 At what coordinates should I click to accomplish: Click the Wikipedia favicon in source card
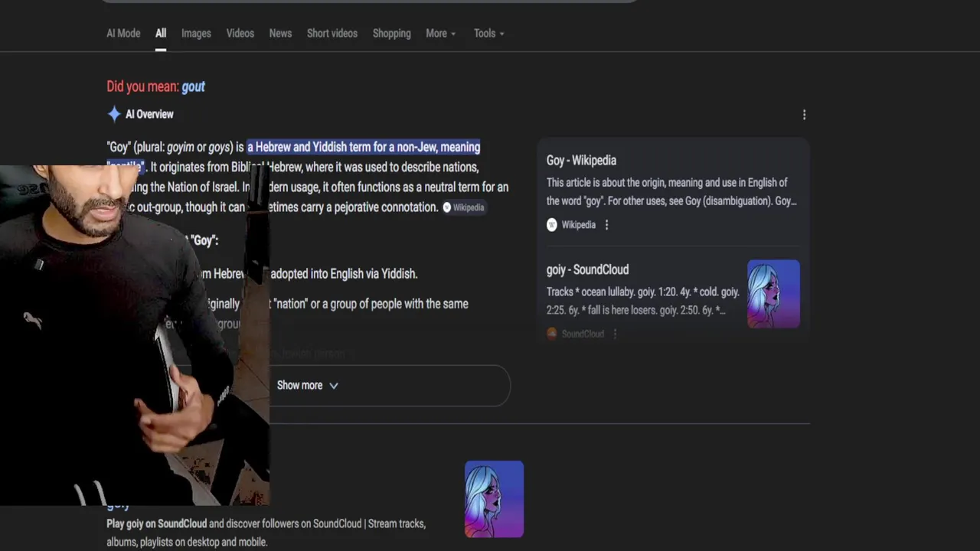[552, 225]
